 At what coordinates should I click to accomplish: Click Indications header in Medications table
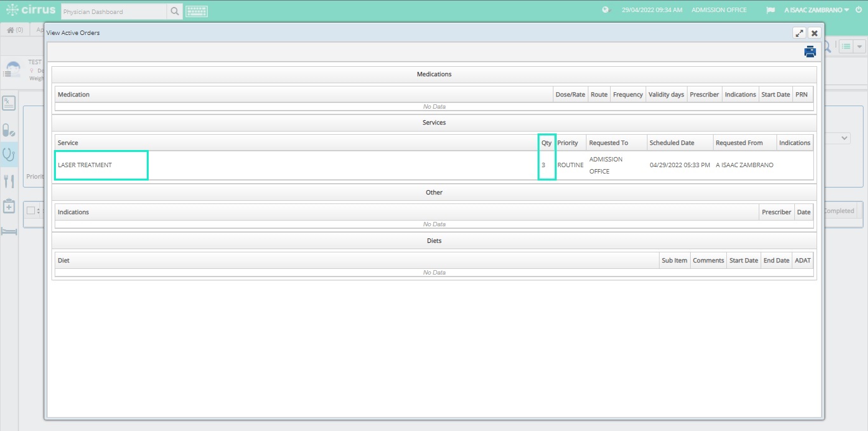point(740,95)
